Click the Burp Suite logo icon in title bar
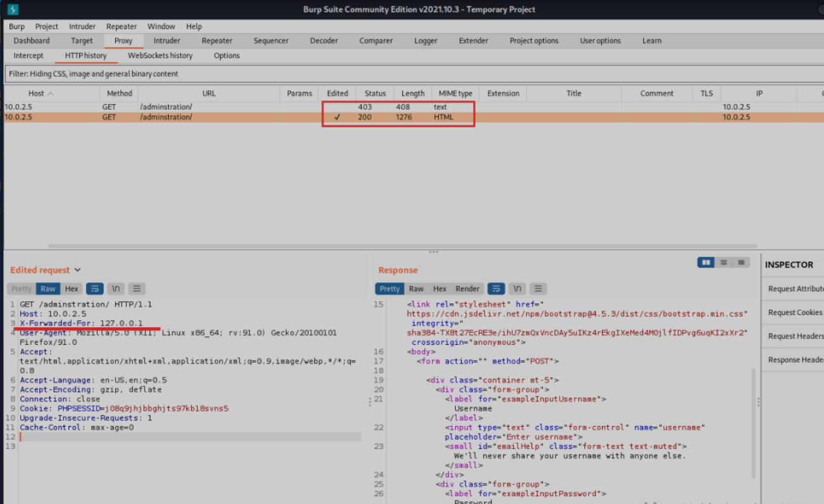824x504 pixels. (13, 9)
